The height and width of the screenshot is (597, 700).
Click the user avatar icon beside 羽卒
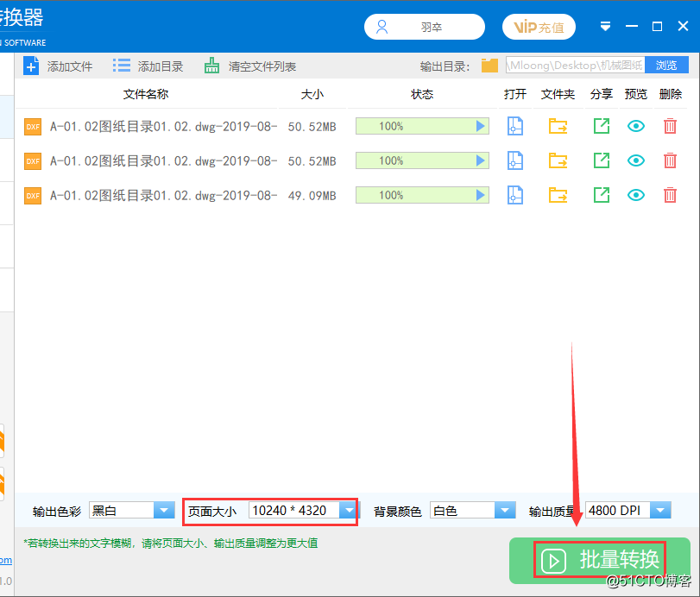point(382,27)
